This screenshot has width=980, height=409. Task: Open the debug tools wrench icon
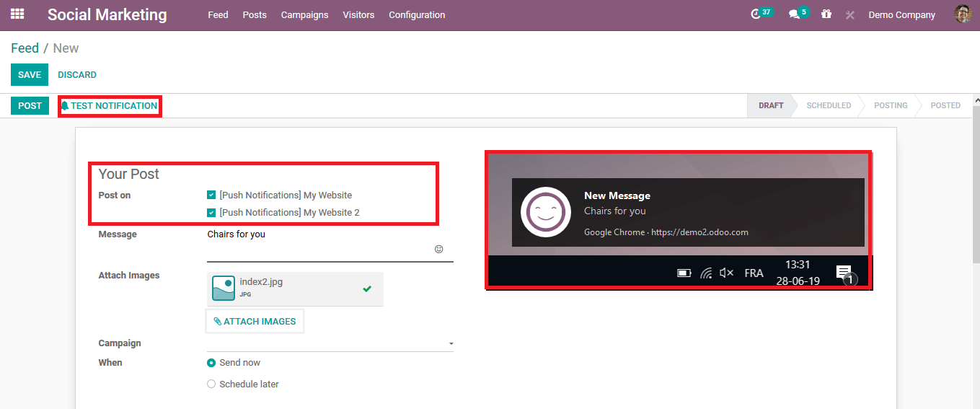(850, 14)
